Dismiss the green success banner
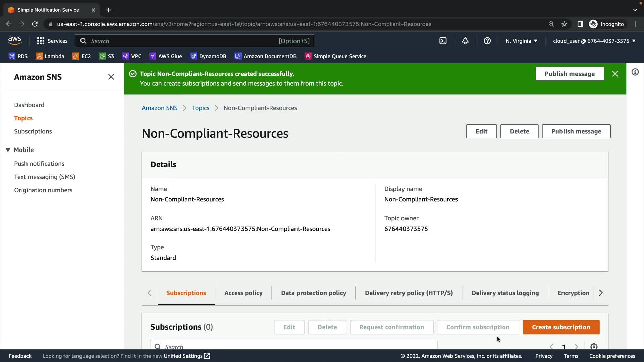The width and height of the screenshot is (644, 362). click(615, 74)
